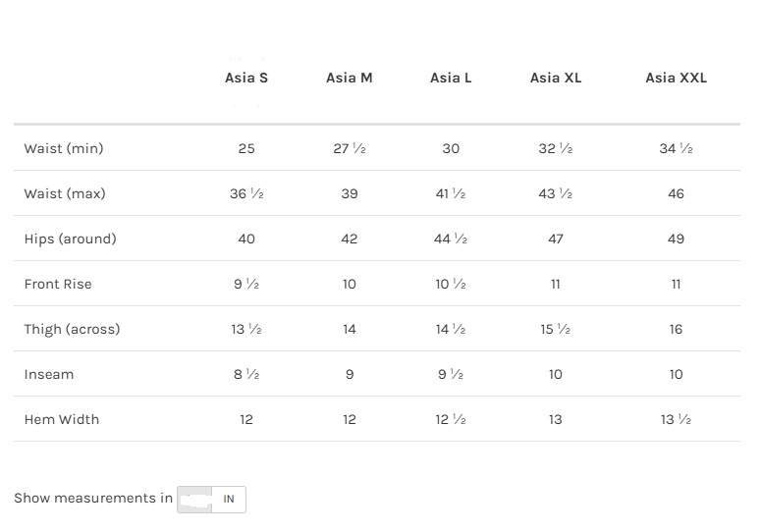Click the "Show measurements in" label
Image resolution: width=761 pixels, height=532 pixels.
coord(93,498)
